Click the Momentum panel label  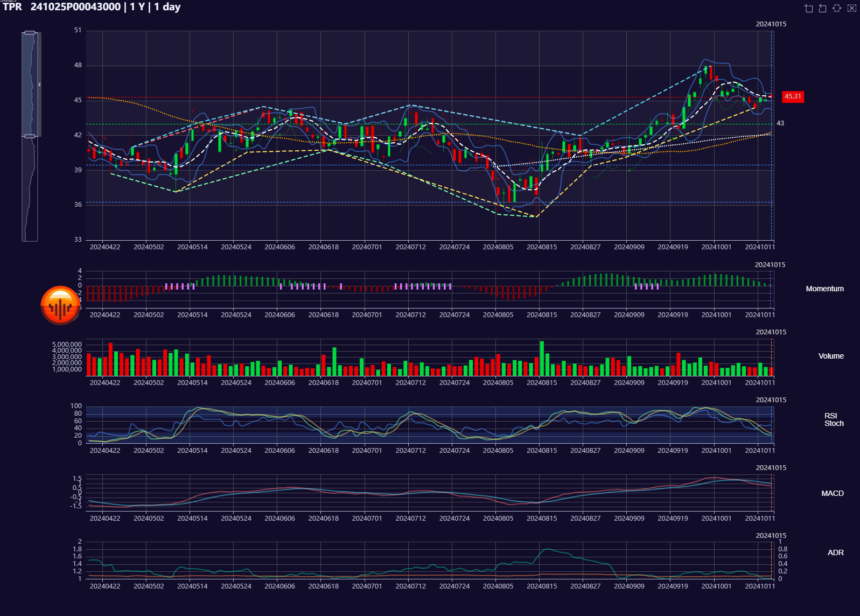(824, 289)
